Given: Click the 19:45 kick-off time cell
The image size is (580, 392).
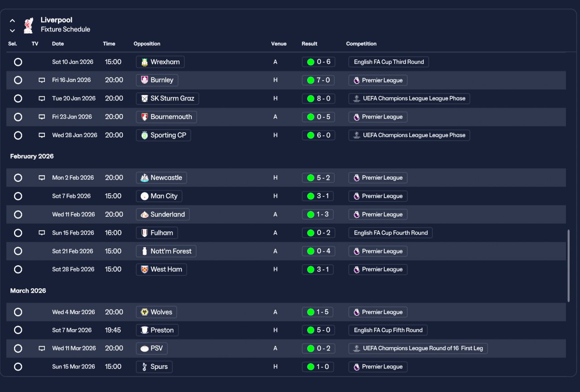Looking at the screenshot, I should point(113,330).
